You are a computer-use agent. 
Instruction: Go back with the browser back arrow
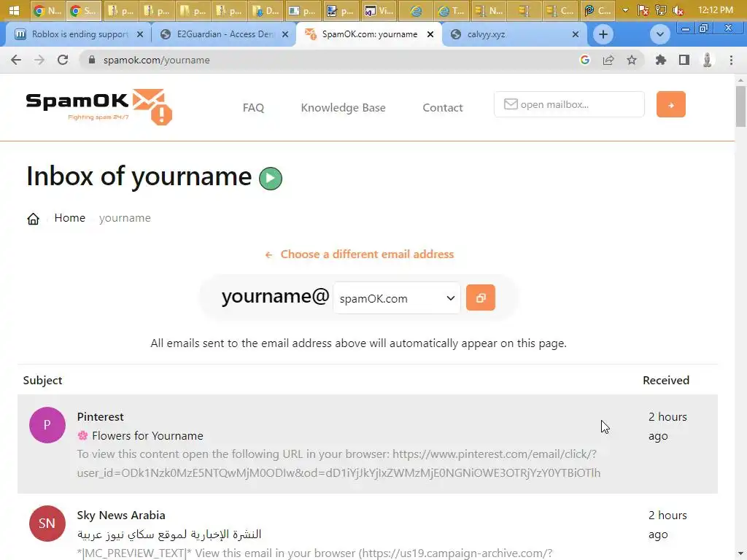click(16, 60)
